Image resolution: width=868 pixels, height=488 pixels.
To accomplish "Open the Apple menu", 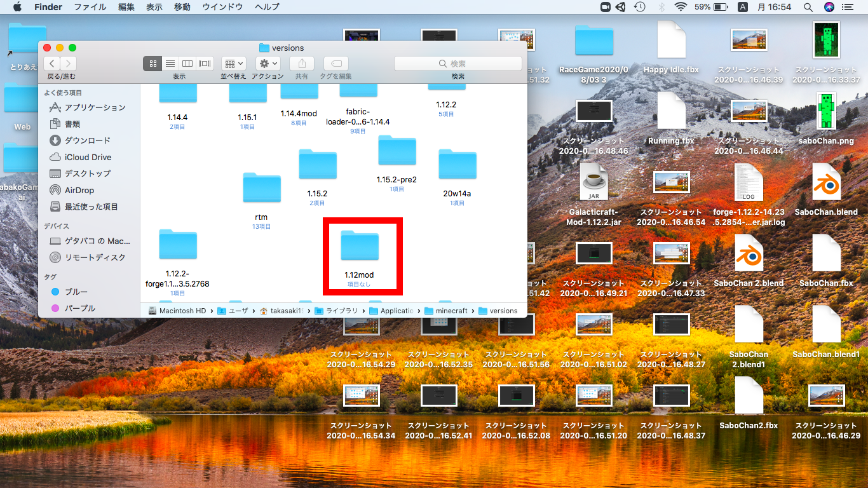I will click(x=17, y=7).
